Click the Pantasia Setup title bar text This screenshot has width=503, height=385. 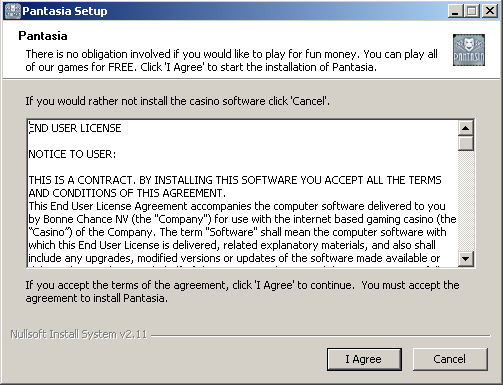65,11
